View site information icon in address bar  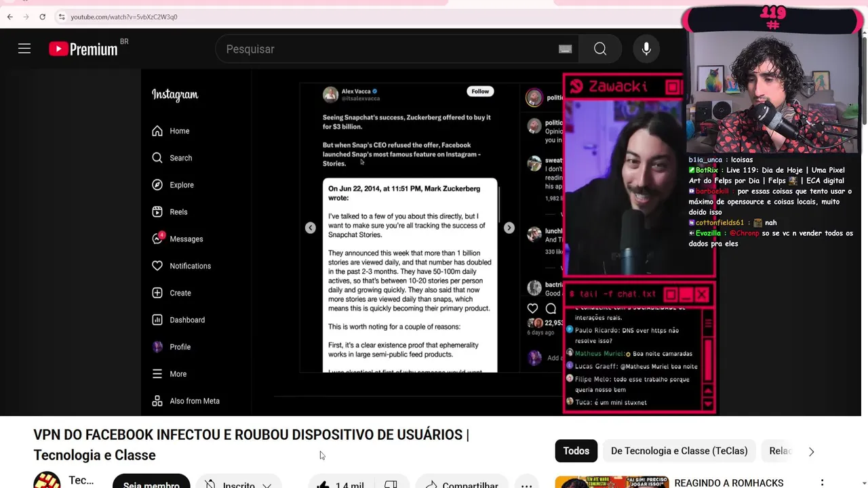point(61,16)
